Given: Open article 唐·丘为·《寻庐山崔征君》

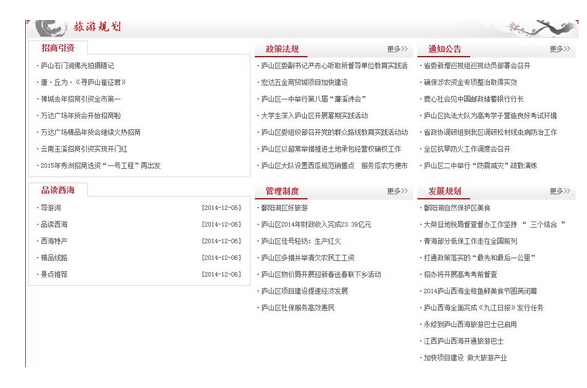Looking at the screenshot, I should (83, 82).
